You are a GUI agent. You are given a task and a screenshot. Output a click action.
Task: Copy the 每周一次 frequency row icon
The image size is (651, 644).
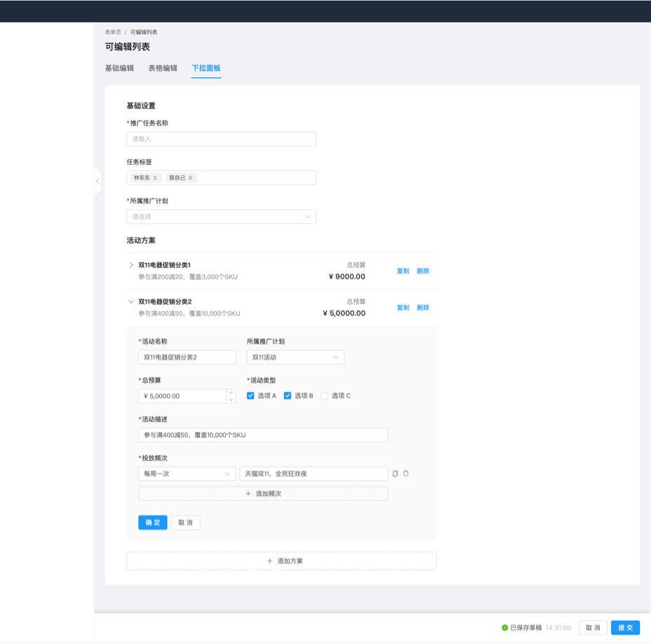pos(395,474)
